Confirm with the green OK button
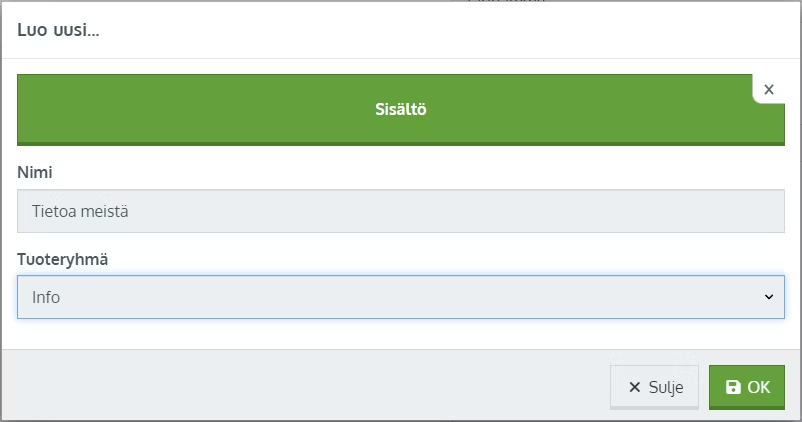 coord(747,387)
